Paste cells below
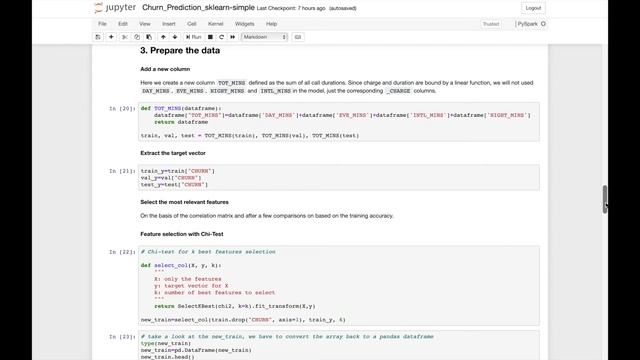The width and height of the screenshot is (640, 360). point(149,37)
